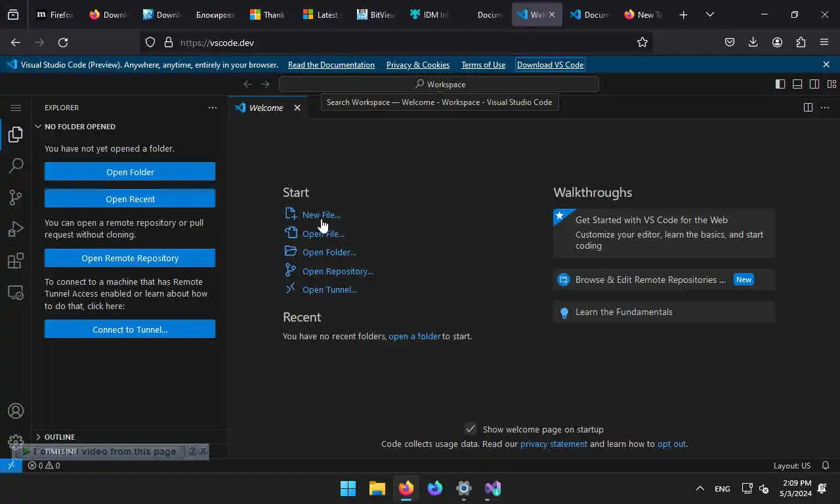This screenshot has height=504, width=840.
Task: Open notifications bell in status bar
Action: (x=826, y=465)
